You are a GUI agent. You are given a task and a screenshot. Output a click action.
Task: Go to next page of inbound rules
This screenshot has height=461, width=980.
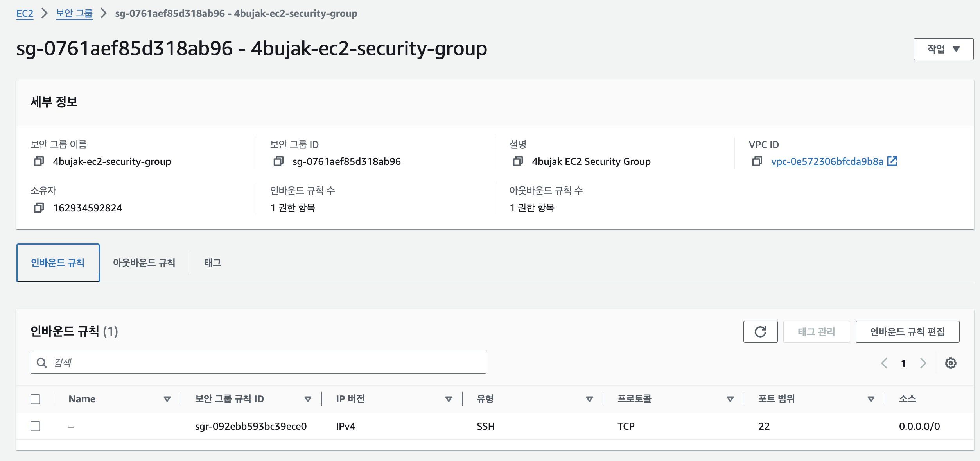click(923, 363)
